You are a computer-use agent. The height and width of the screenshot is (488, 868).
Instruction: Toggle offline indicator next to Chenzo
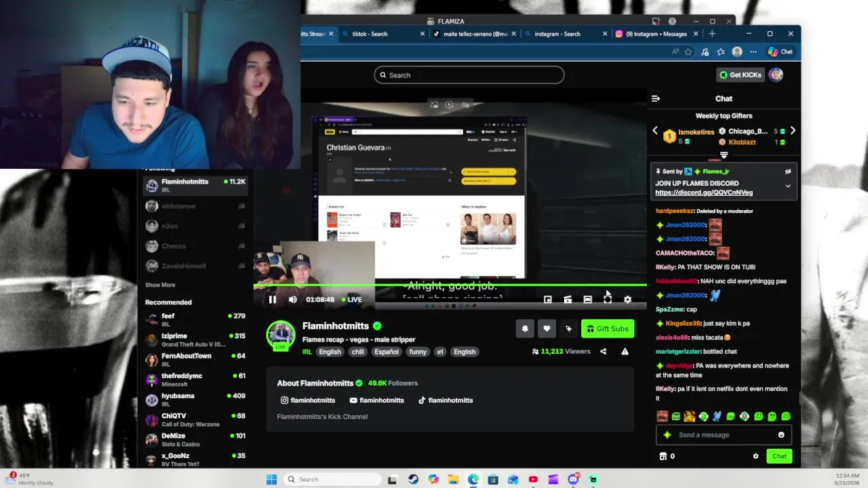(242, 246)
